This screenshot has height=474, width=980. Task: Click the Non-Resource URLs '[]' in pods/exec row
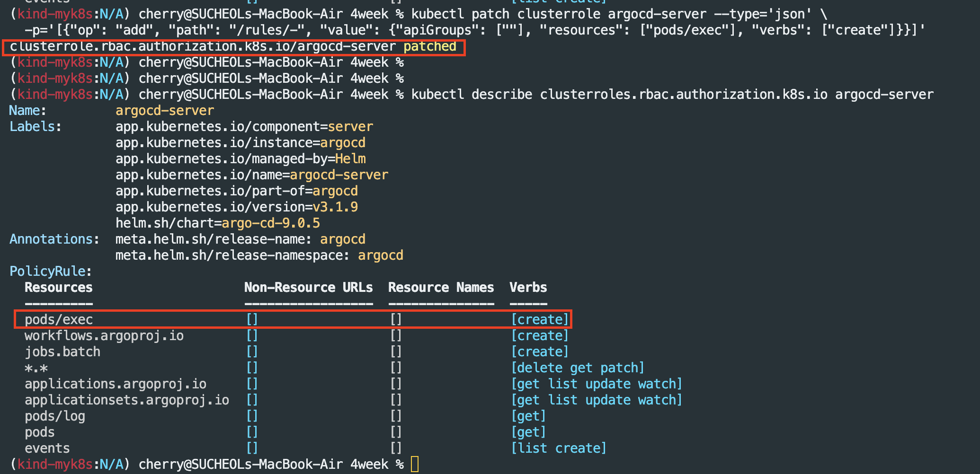(x=252, y=320)
